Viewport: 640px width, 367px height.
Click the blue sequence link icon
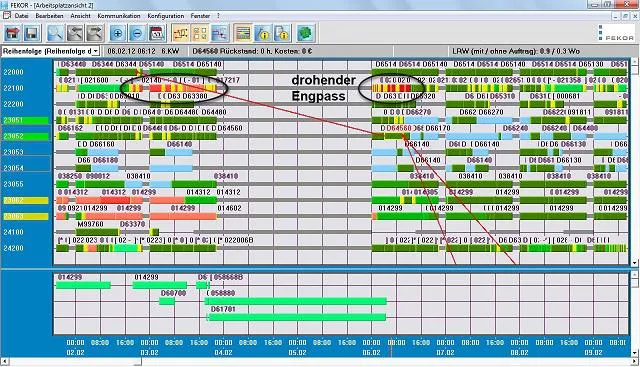click(220, 33)
